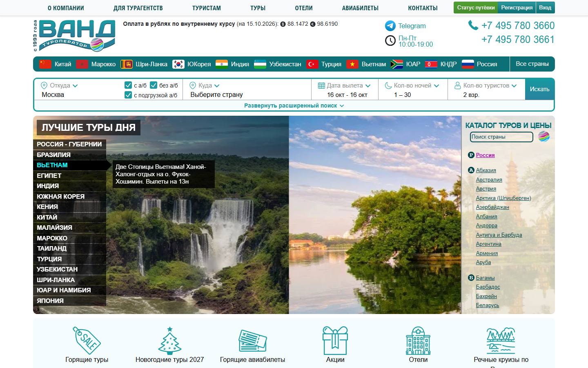Click the South Africa flag icon
Screen dimensions: 588x368
coord(397,64)
